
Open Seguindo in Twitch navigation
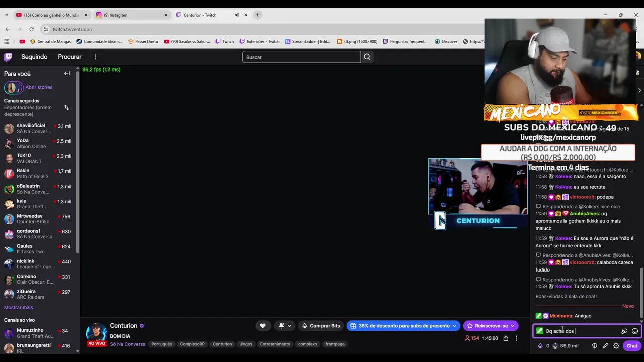(34, 57)
